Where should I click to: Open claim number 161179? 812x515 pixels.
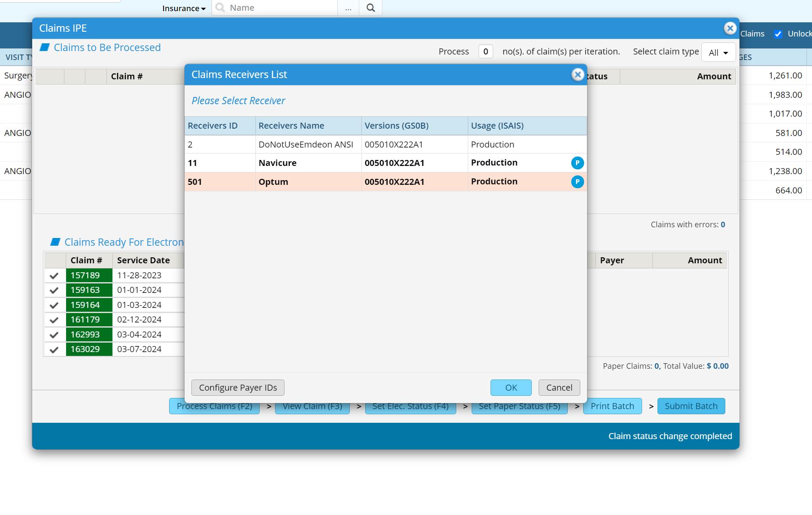pos(89,320)
